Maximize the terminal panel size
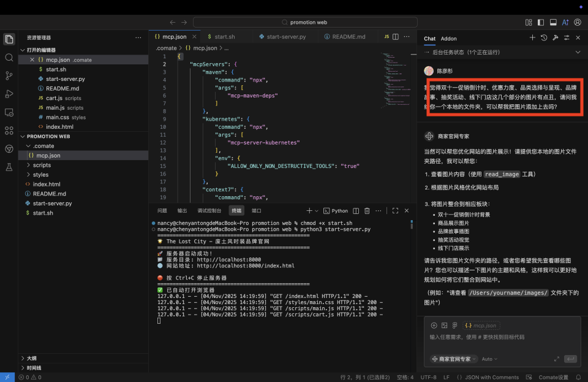 pos(396,211)
